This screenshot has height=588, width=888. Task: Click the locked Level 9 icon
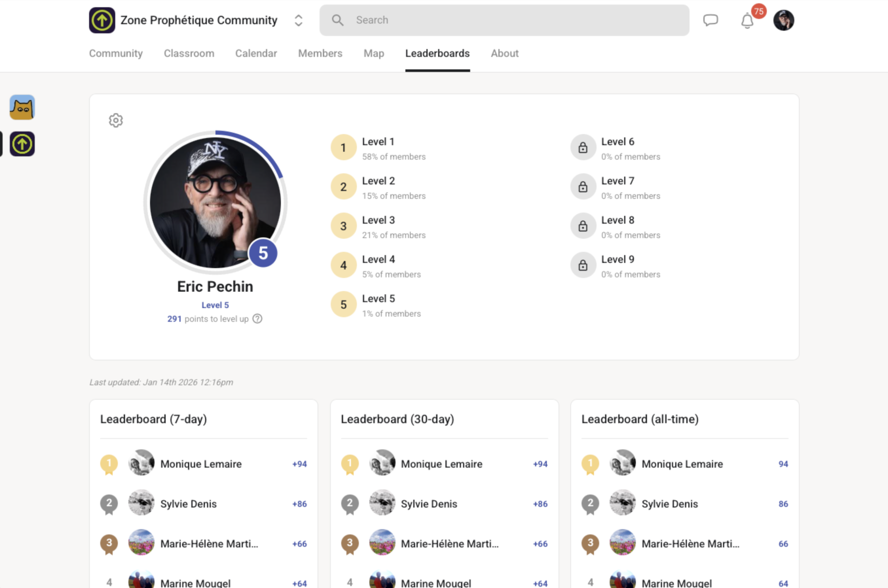tap(583, 265)
